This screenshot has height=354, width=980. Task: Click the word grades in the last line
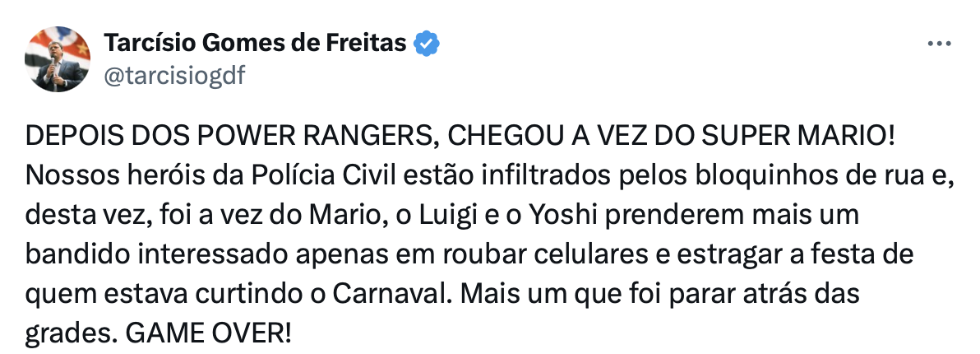[69, 334]
